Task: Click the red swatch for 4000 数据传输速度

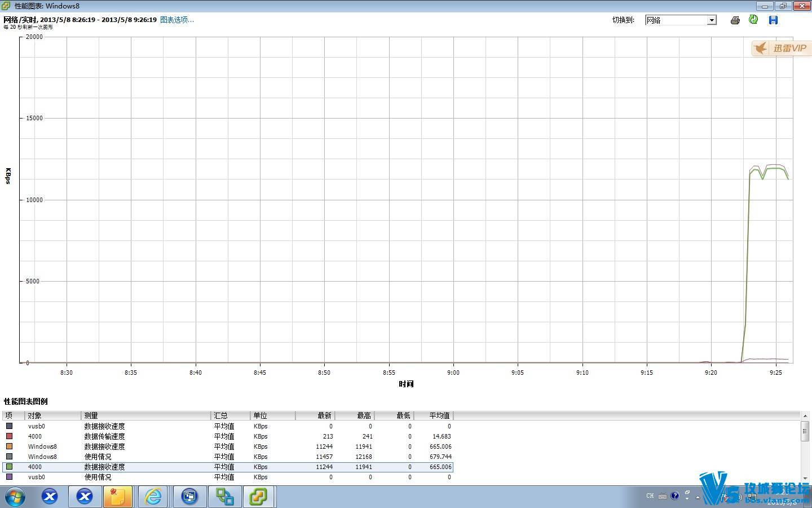Action: 9,436
